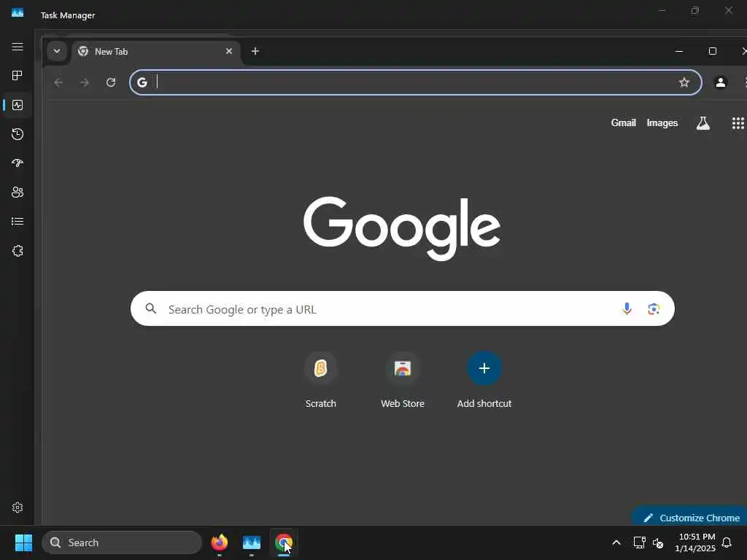Open App history in Task Manager sidebar
The image size is (747, 560).
tap(18, 134)
